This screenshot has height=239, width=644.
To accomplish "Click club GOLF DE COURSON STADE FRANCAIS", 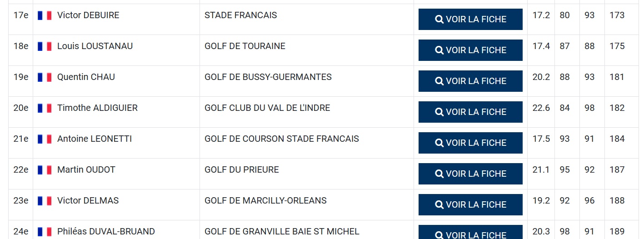I will (x=282, y=139).
